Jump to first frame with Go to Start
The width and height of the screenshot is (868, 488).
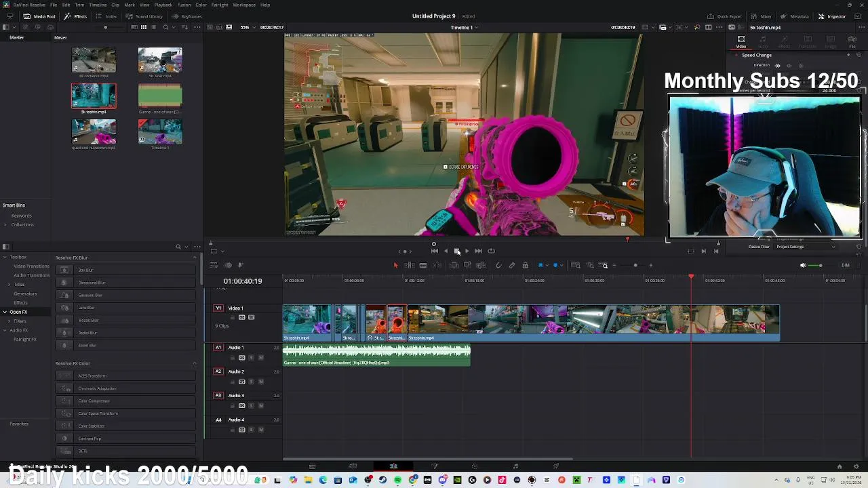click(x=435, y=251)
